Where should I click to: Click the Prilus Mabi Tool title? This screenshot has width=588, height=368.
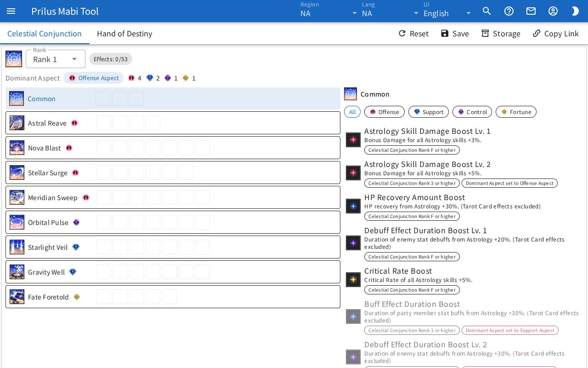(65, 11)
